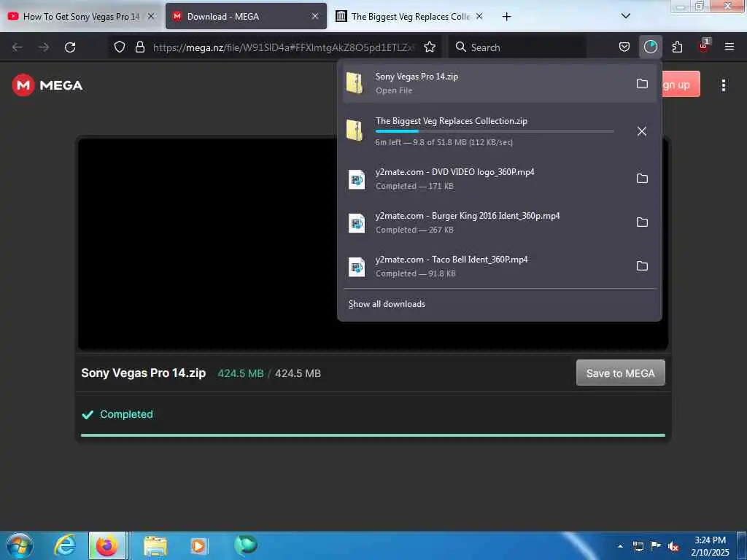
Task: Show hidden system tray icons
Action: (x=620, y=547)
